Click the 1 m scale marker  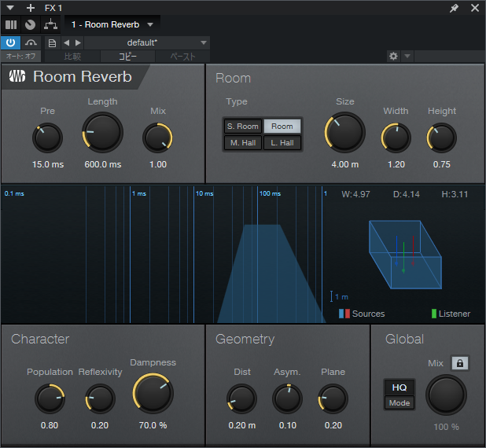pyautogui.click(x=340, y=296)
